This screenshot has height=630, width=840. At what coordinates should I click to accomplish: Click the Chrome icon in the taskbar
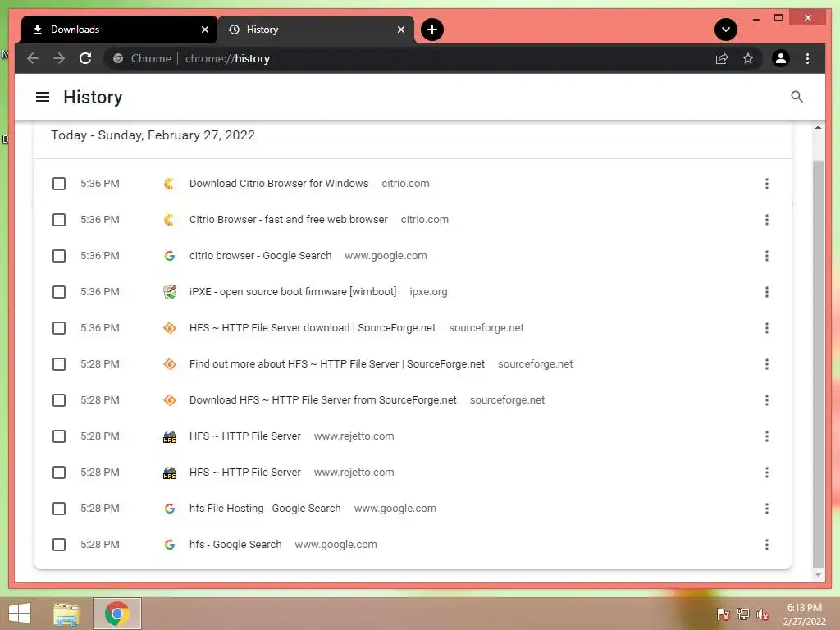[x=116, y=614]
